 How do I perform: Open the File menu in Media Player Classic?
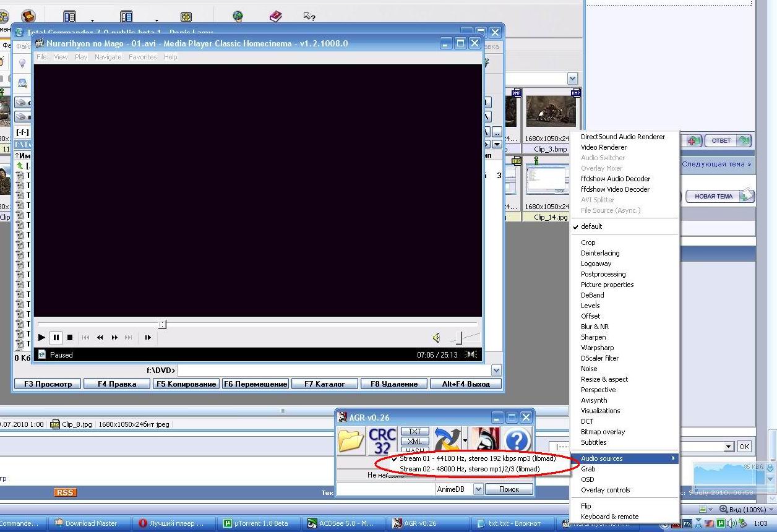click(41, 57)
